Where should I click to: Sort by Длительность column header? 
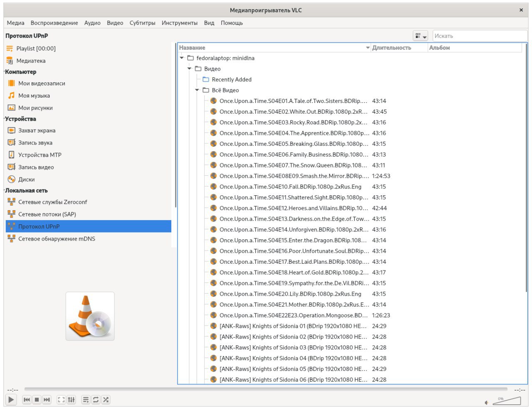399,48
